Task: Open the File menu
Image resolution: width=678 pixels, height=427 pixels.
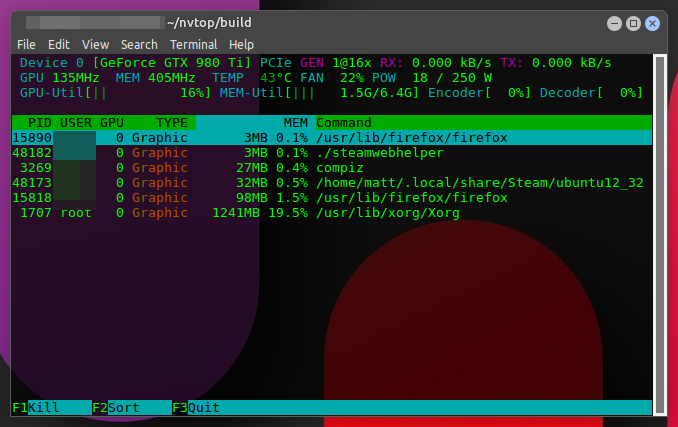Action: [26, 44]
